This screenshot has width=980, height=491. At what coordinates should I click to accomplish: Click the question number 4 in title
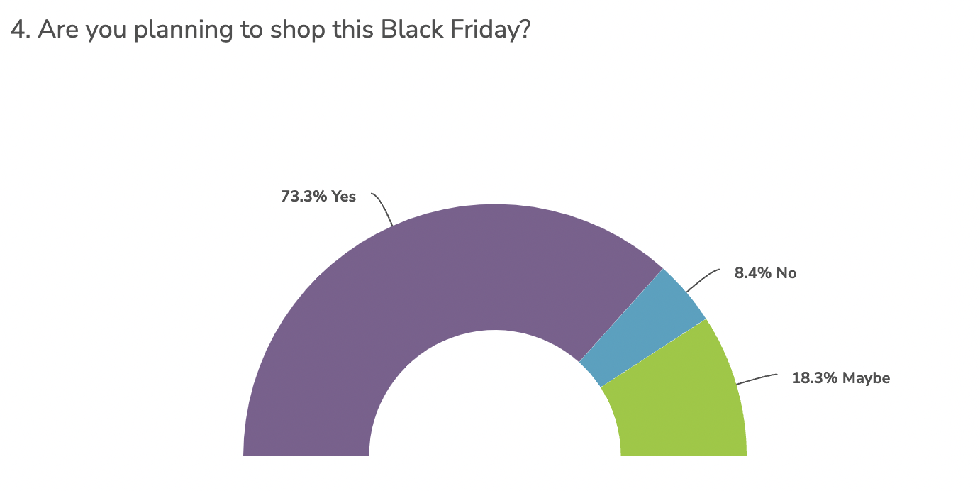20,30
